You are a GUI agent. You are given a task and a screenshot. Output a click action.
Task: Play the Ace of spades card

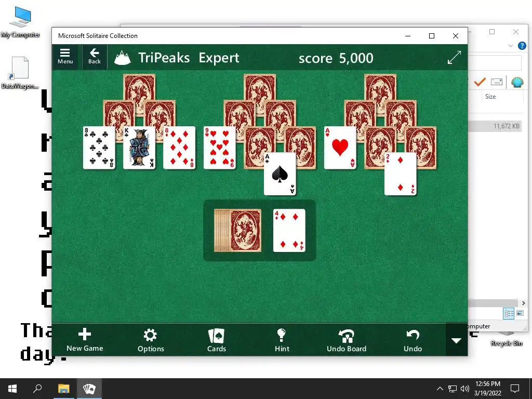point(280,174)
